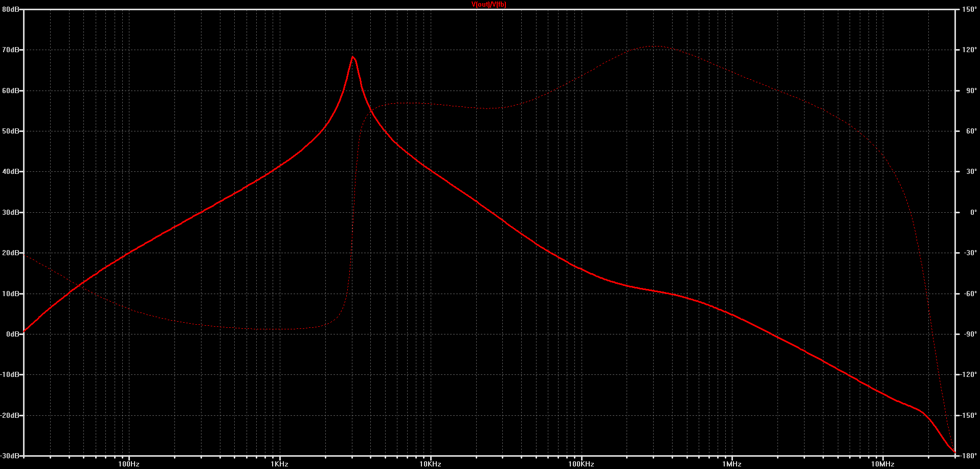Click the resonance peak of the gain trace

(353, 57)
